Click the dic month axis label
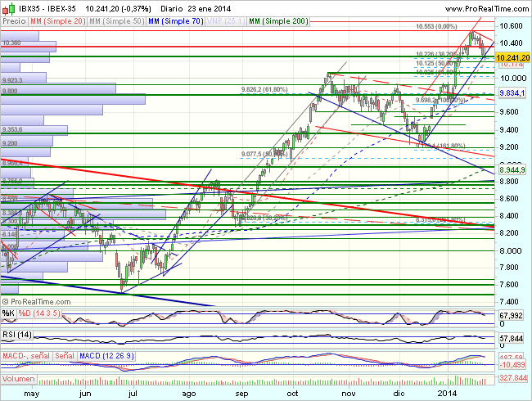The width and height of the screenshot is (532, 401). [x=399, y=394]
